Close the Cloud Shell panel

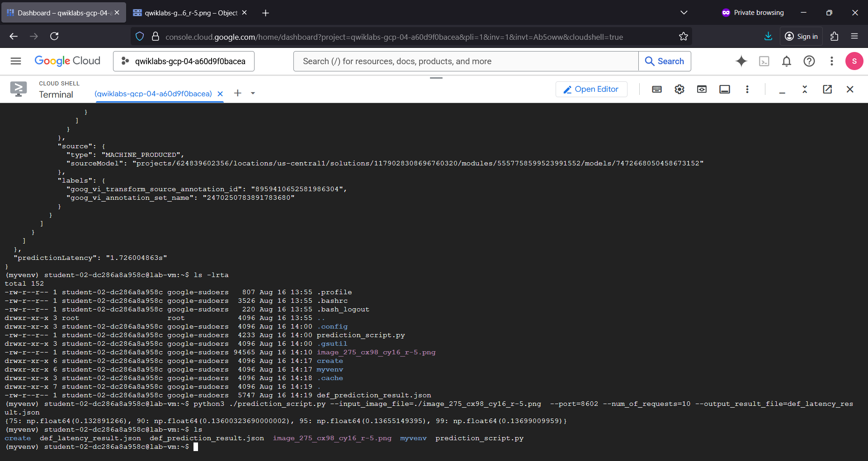[850, 89]
